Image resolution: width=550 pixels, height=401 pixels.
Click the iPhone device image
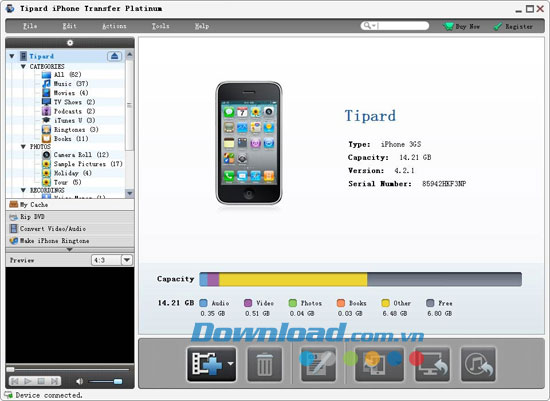(x=249, y=143)
